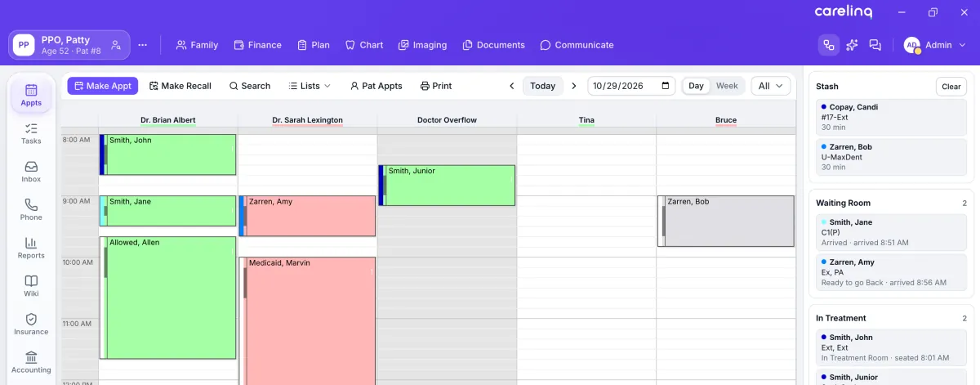Select the Smith, Junior appointment block
Screen dimensions: 980x385
(447, 186)
